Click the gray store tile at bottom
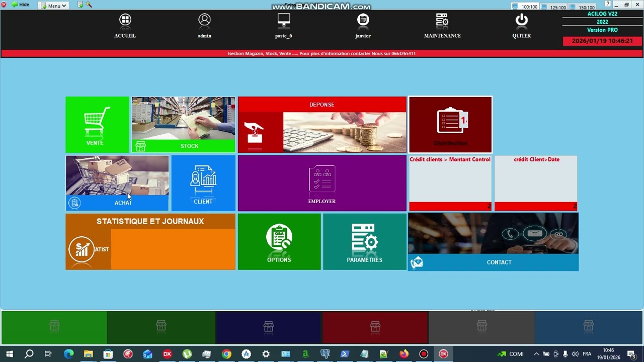Viewport: 644px width, 362px height. (482, 327)
